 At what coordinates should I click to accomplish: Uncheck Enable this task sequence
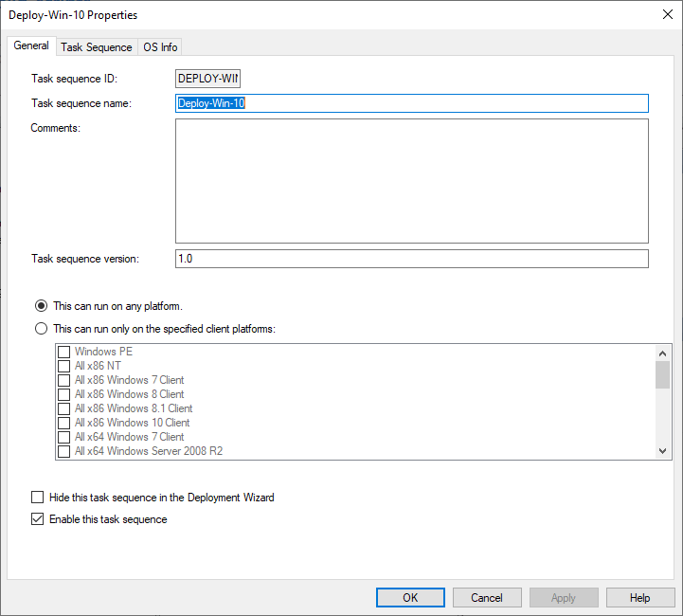[38, 519]
